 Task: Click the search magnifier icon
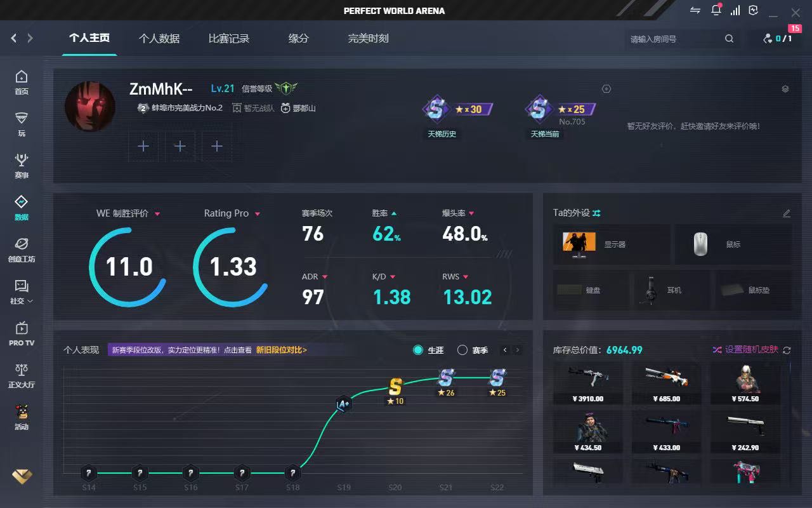click(x=729, y=39)
